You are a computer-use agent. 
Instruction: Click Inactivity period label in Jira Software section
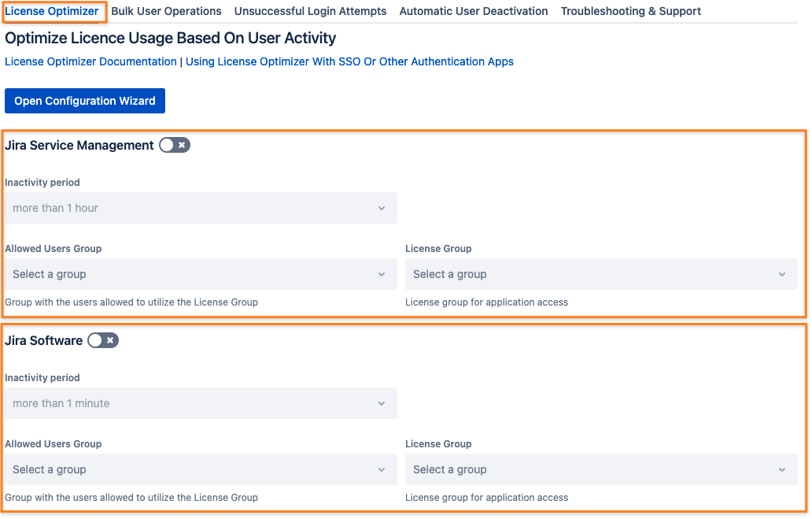pyautogui.click(x=42, y=378)
